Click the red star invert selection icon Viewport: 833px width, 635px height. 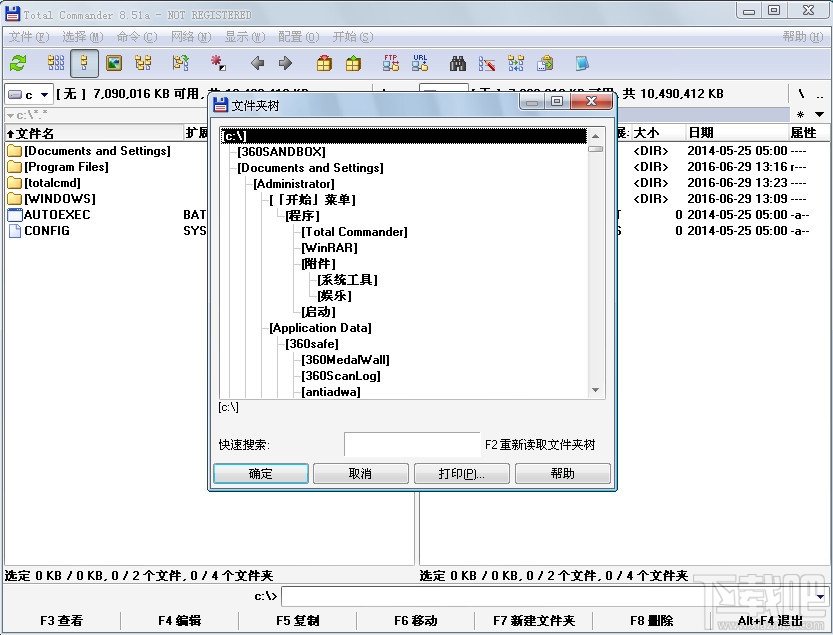(218, 63)
